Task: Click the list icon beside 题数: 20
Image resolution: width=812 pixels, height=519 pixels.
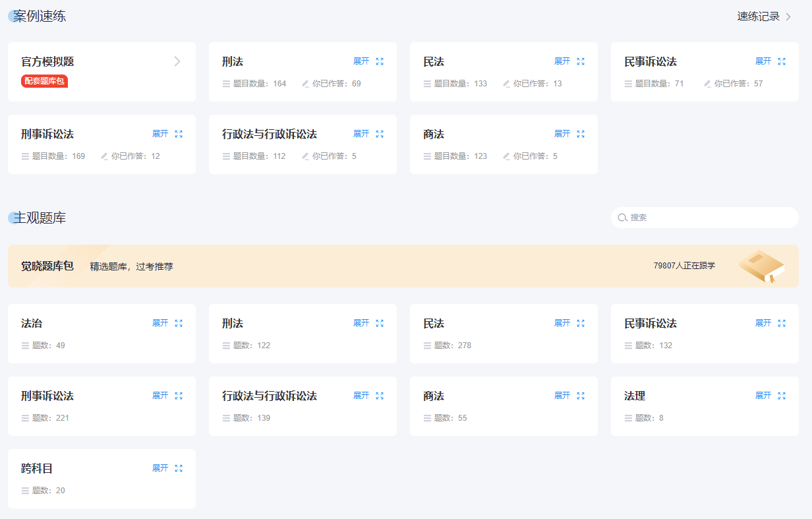Action: (x=25, y=491)
